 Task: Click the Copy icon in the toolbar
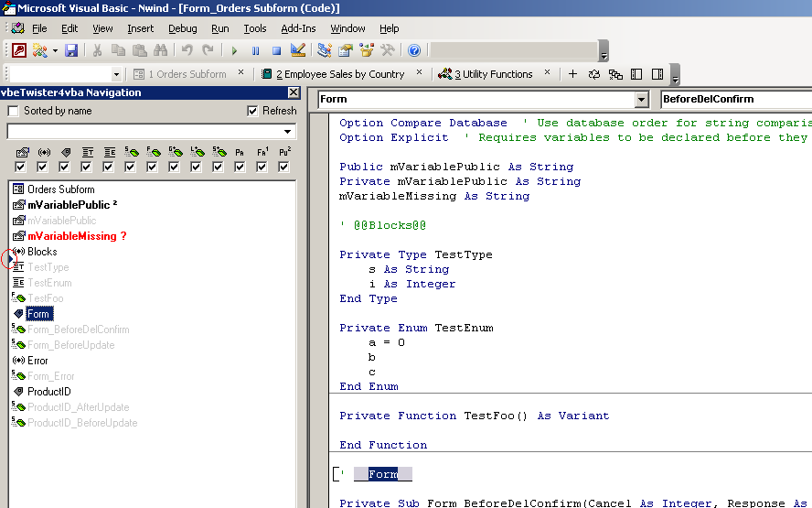pyautogui.click(x=118, y=50)
